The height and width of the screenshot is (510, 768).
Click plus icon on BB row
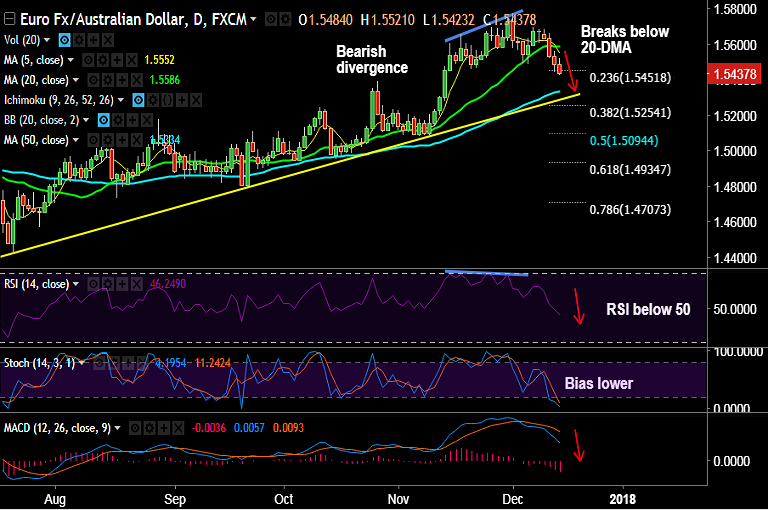point(132,120)
